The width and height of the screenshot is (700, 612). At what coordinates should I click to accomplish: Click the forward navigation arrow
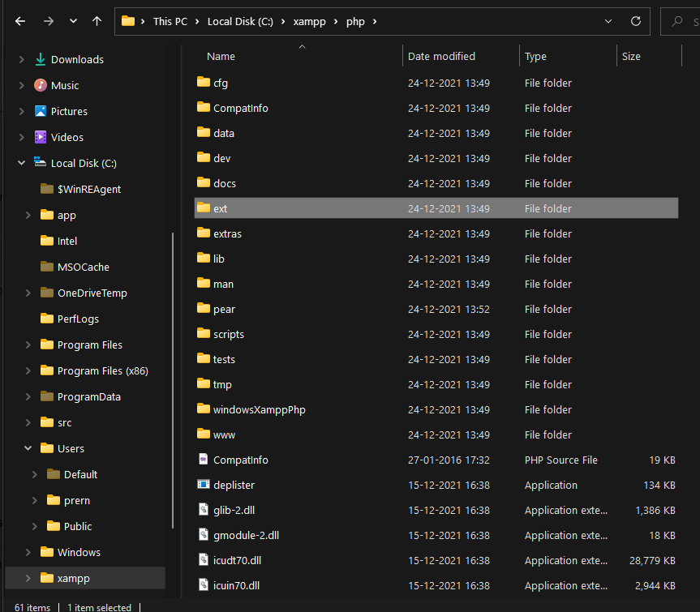(x=46, y=21)
